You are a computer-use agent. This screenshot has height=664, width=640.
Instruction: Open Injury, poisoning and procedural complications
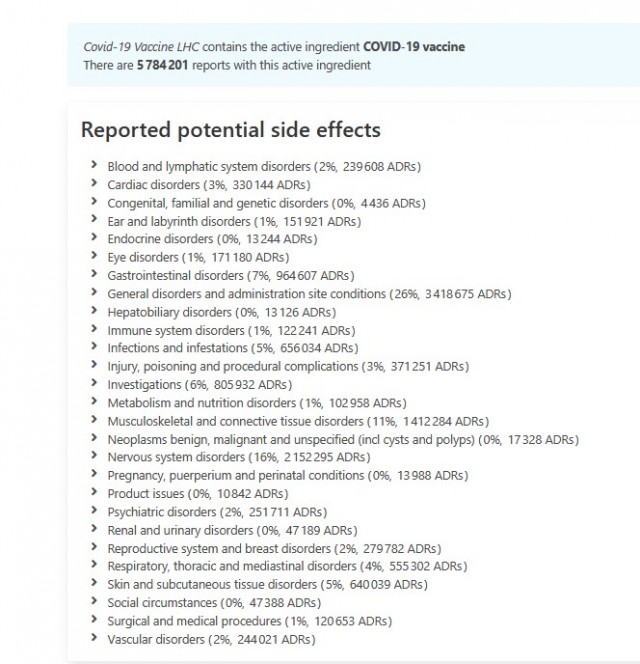click(x=288, y=366)
